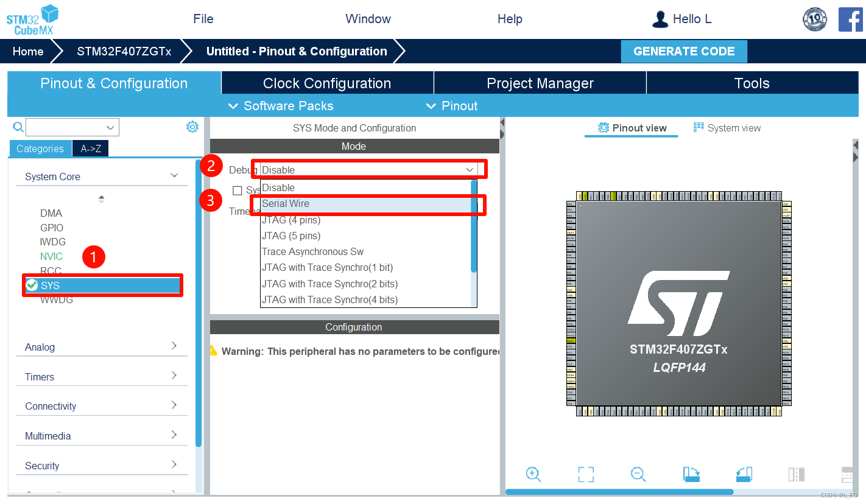
Task: Open the Pinout dropdown menu
Action: 451,106
